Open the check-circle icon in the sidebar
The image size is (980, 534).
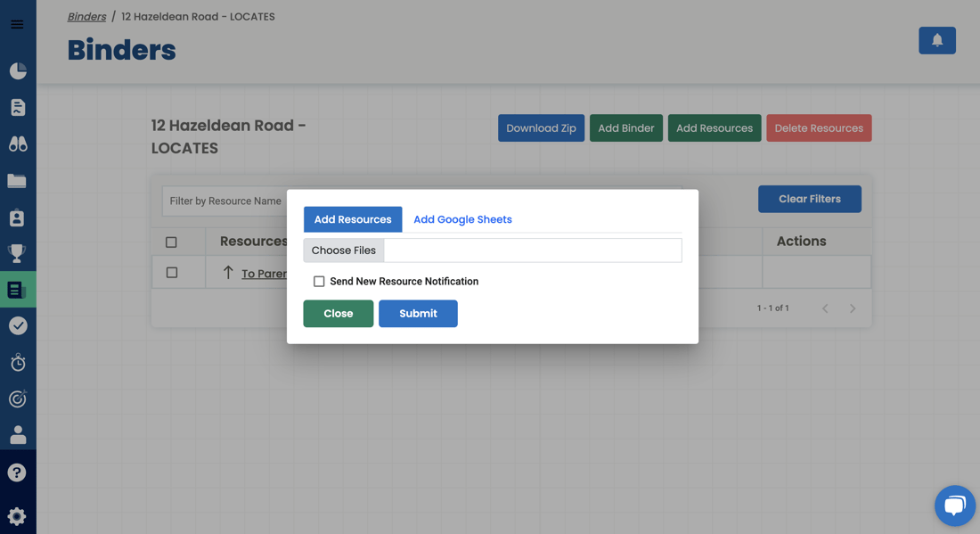[18, 325]
